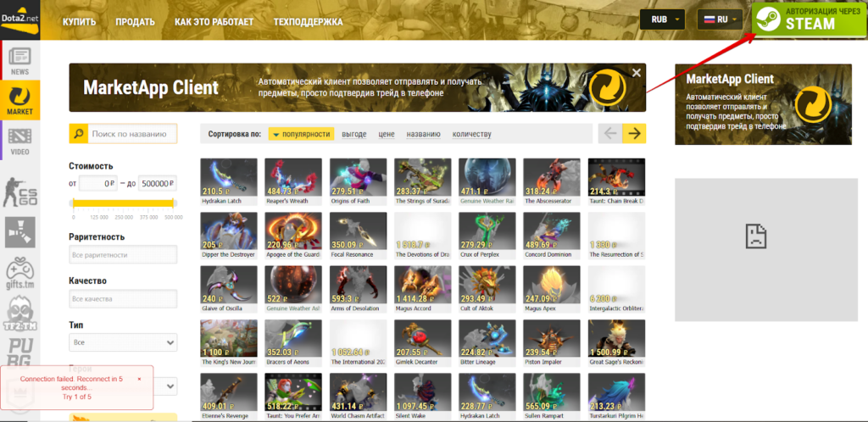
Task: Open the КУПИТЬ menu item
Action: click(79, 22)
